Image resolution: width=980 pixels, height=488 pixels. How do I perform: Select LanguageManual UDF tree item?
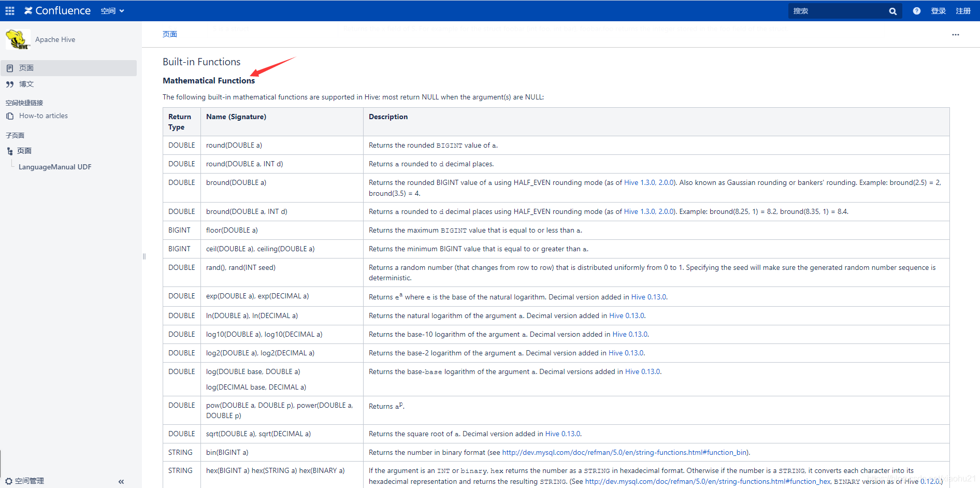pos(55,167)
